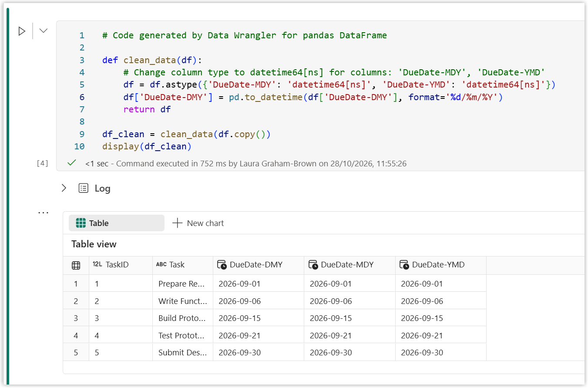The image size is (588, 388).
Task: Select the TaskID column header
Action: point(121,265)
